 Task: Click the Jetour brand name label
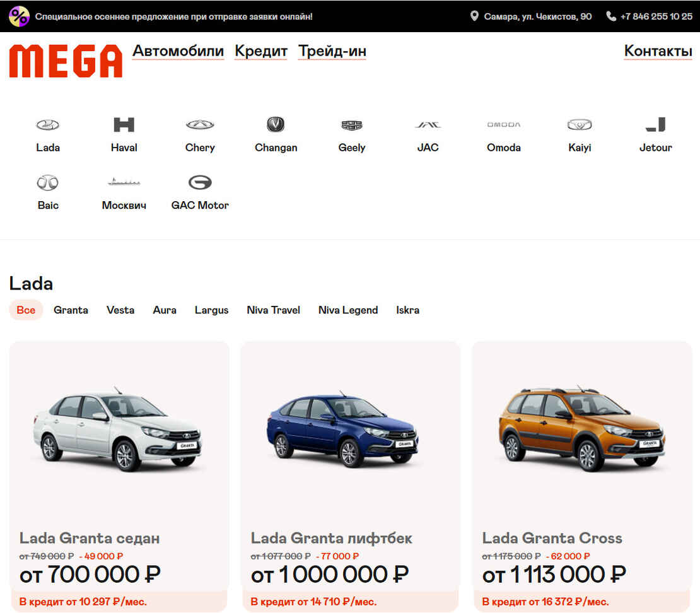(655, 148)
